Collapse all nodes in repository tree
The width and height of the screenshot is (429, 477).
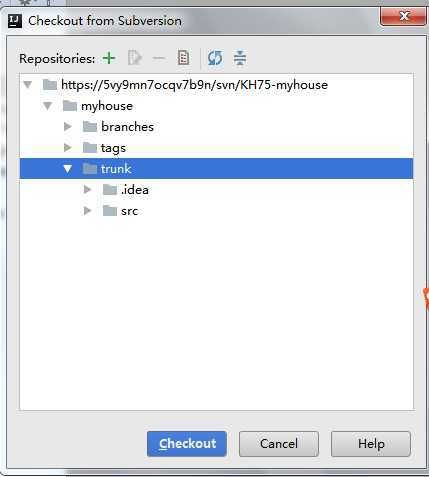(x=240, y=58)
